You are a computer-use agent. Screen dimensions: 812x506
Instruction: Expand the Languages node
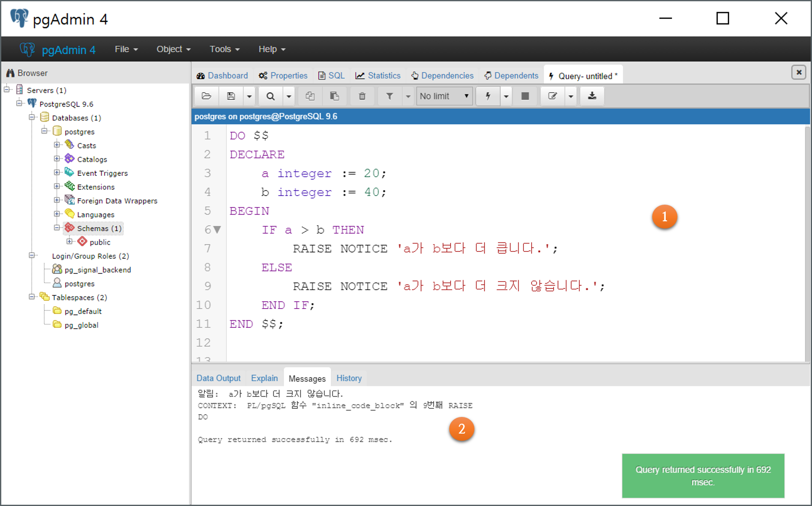[x=57, y=214]
